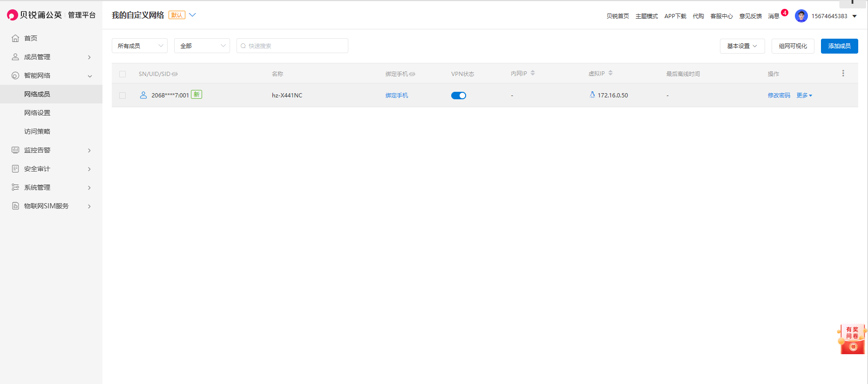Select the checkbox for member 2068****7:001

tap(122, 96)
